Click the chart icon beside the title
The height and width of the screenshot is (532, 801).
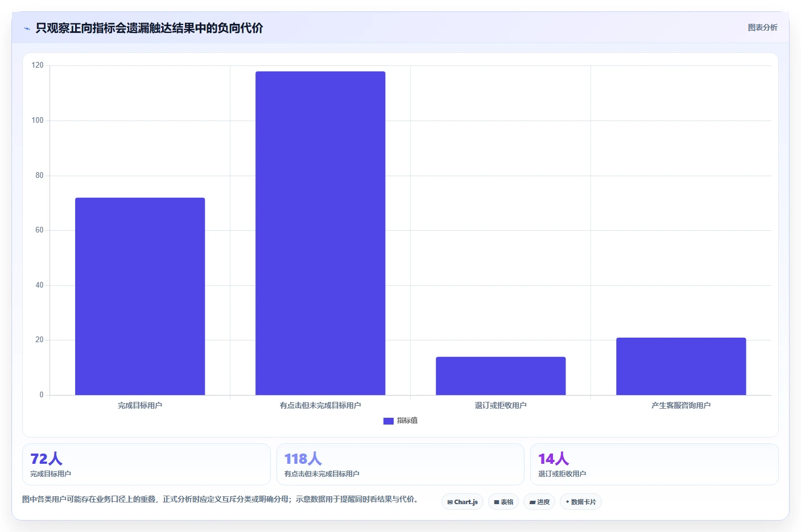(x=27, y=28)
